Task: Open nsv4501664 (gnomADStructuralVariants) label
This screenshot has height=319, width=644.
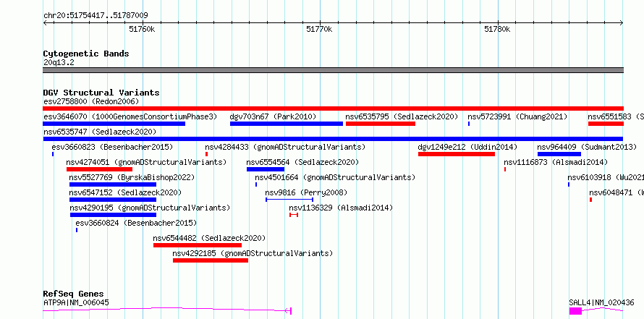Action: [x=335, y=177]
